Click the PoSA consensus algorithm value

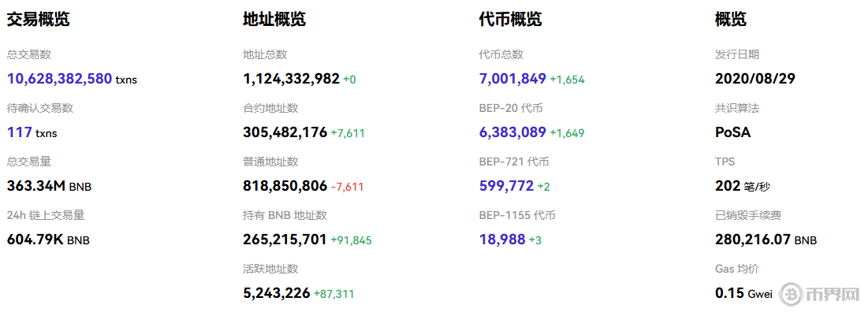click(x=732, y=132)
